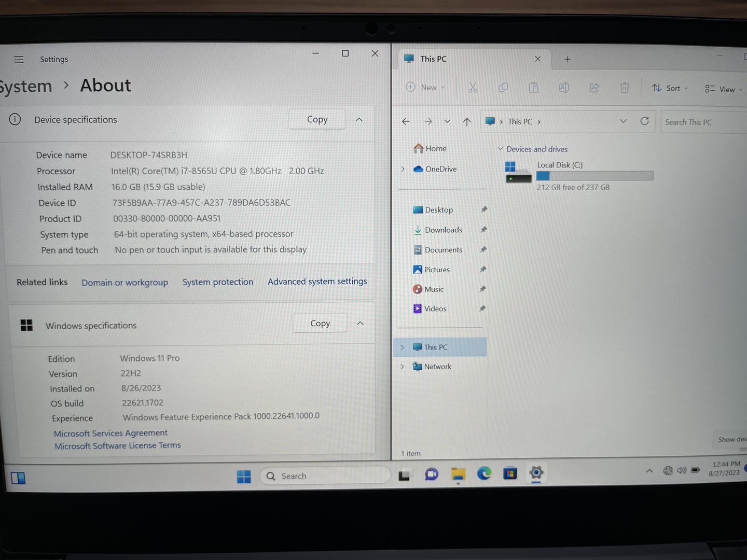Open the clock showing 12:44 PM
Screen dimensions: 747x560
point(725,468)
